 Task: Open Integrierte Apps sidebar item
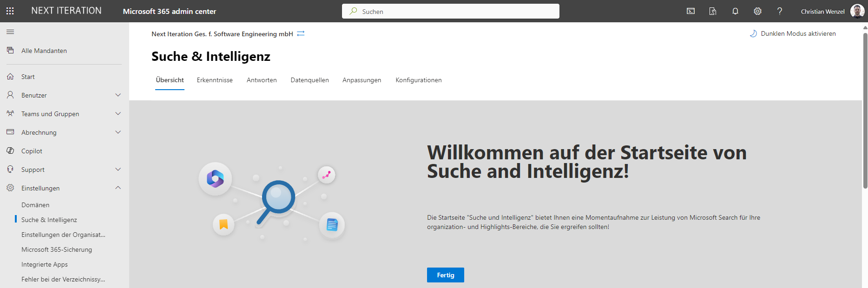pos(45,264)
